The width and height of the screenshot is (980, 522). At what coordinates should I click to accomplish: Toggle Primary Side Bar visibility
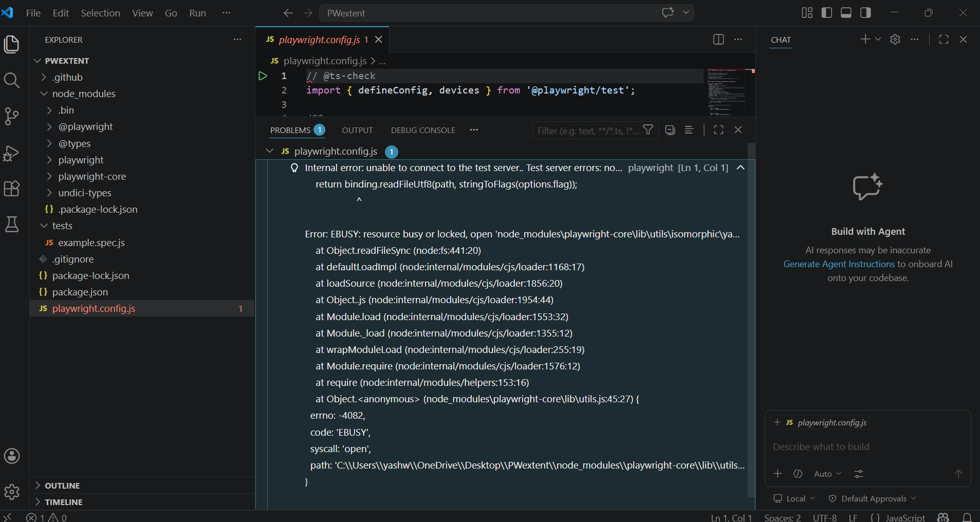pos(827,13)
